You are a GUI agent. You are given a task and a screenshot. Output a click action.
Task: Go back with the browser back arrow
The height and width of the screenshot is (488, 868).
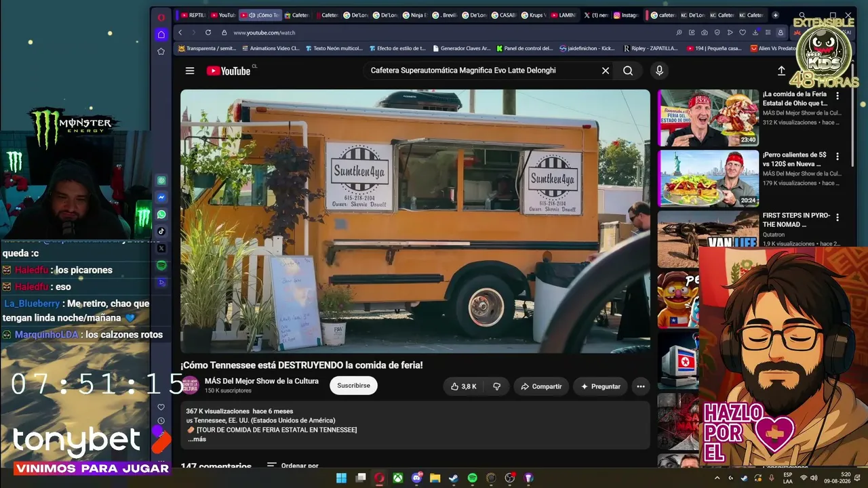point(180,33)
